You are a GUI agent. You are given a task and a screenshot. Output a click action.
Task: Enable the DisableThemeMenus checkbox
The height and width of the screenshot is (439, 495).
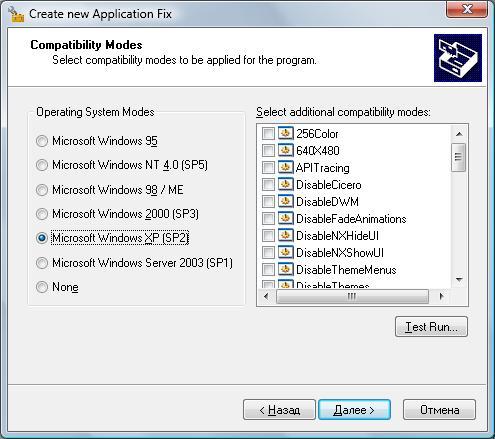(268, 270)
